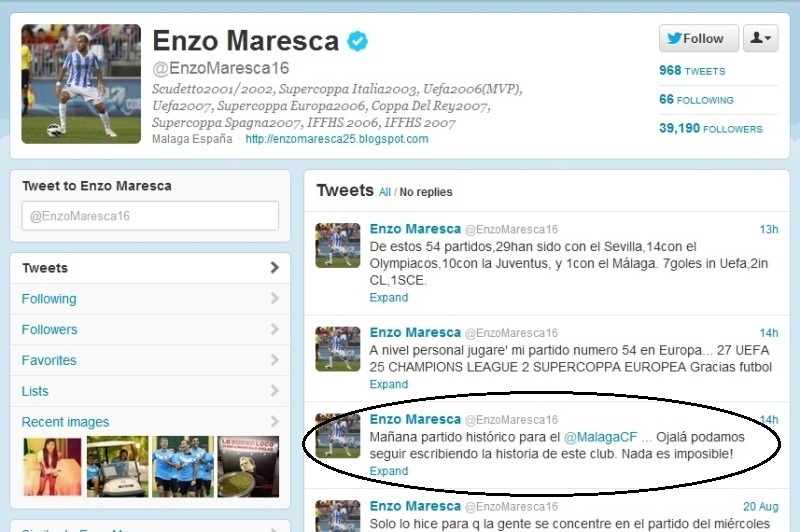Open Enzo Maresca's profile photo

click(81, 84)
